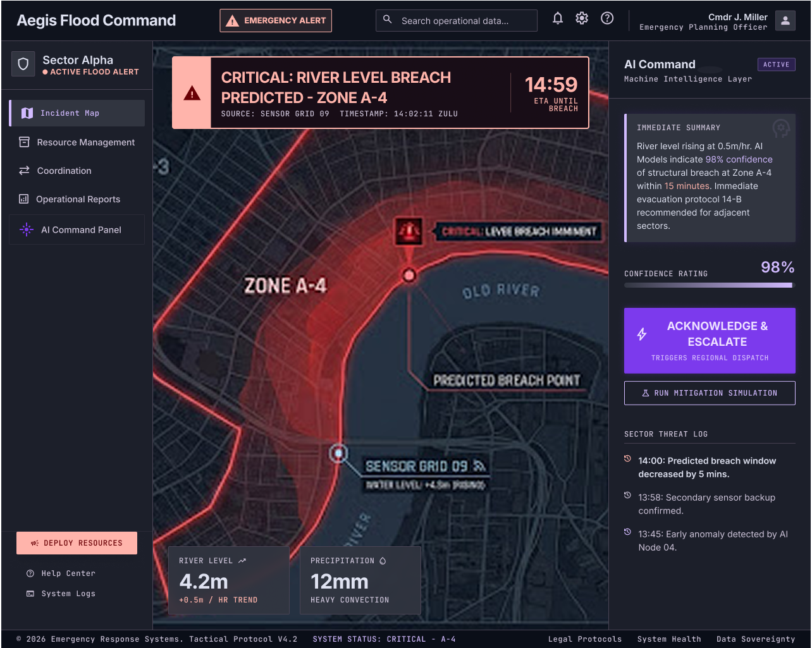
Task: Open the AI Command Panel
Action: 77,229
